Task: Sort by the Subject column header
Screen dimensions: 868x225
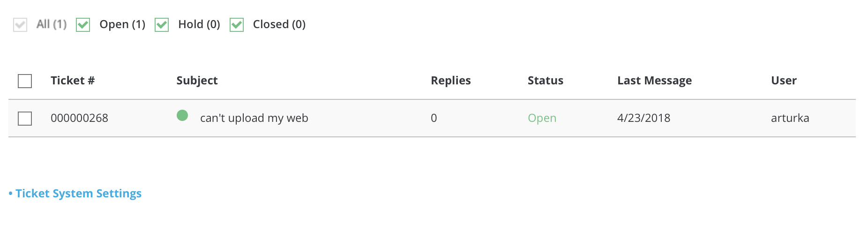Action: pyautogui.click(x=197, y=81)
